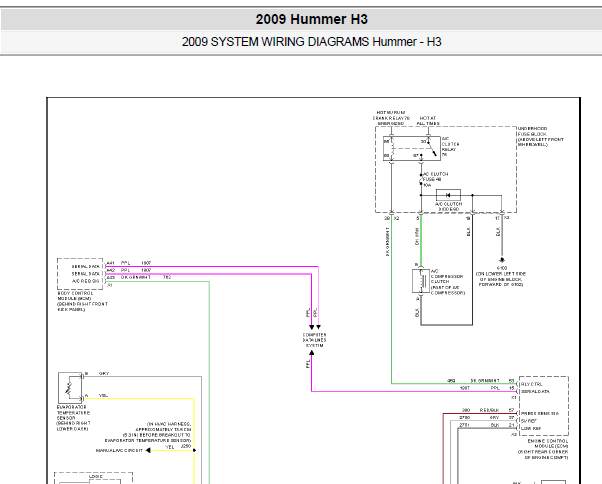The image size is (602, 484).
Task: Click the '5V REF' pin label
Action: 529,421
